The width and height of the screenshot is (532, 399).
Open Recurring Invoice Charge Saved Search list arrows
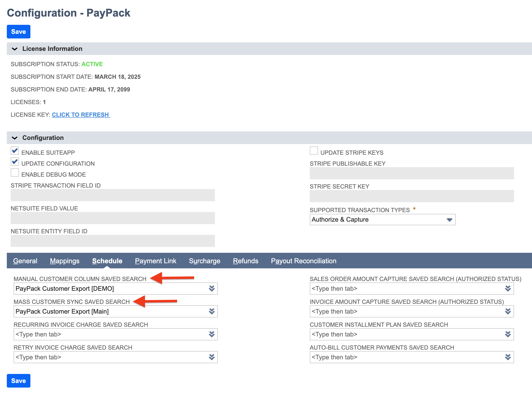coord(212,334)
